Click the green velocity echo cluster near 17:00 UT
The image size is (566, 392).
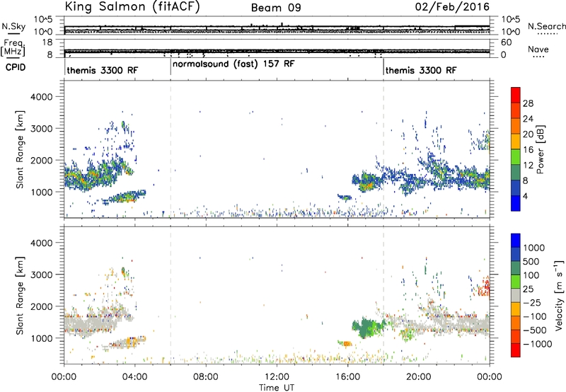point(368,328)
